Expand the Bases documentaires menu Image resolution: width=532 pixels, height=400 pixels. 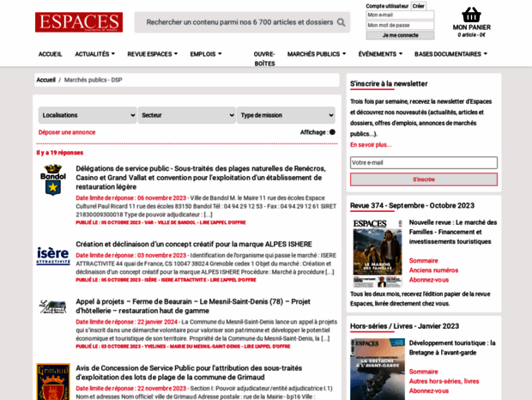[450, 54]
